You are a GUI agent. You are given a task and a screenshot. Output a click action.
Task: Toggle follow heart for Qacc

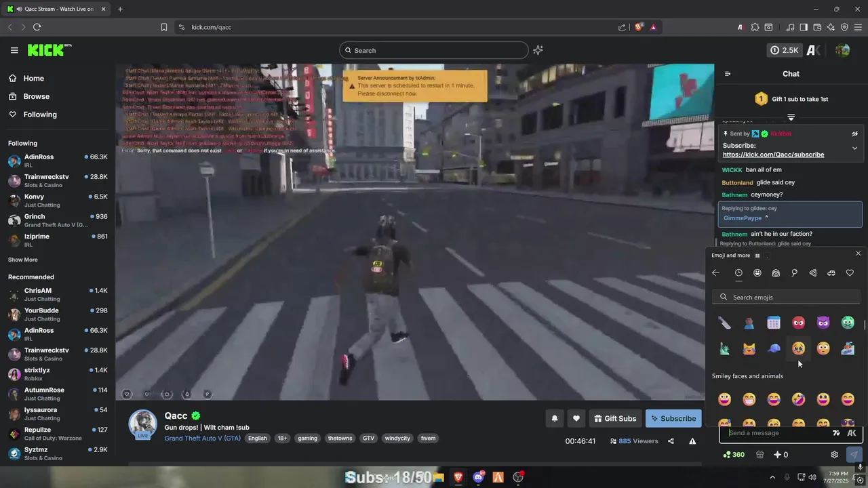576,419
